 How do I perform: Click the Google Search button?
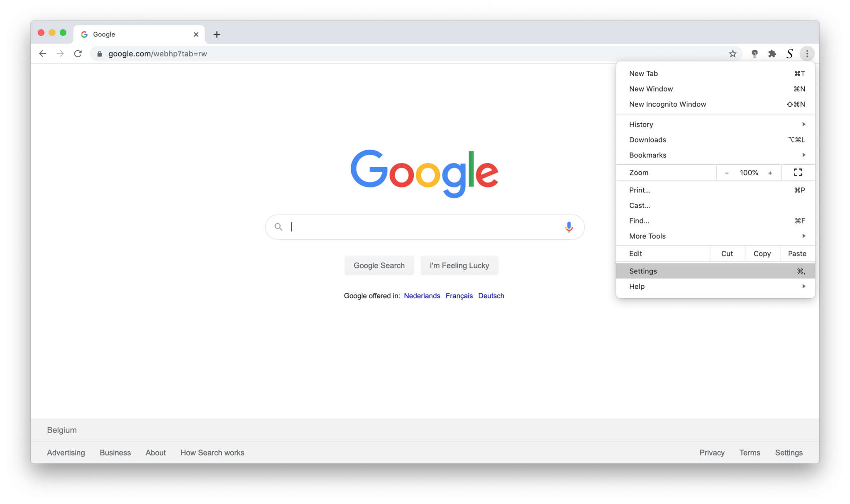(379, 265)
